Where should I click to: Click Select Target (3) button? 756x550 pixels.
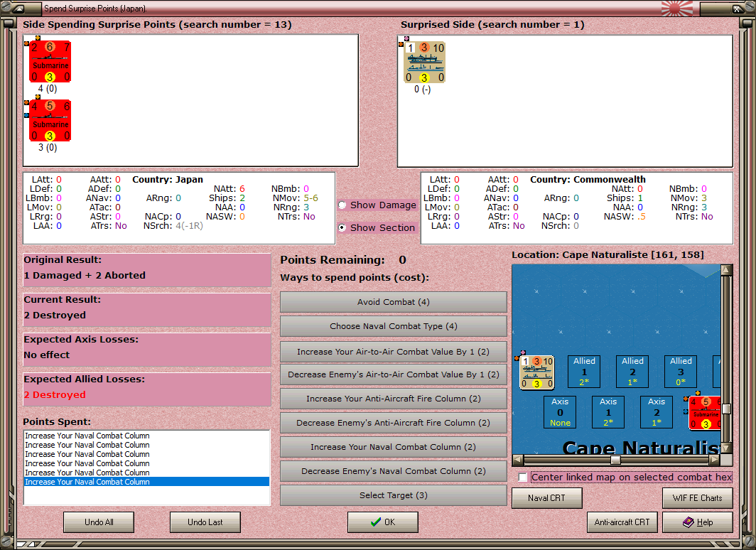click(394, 495)
